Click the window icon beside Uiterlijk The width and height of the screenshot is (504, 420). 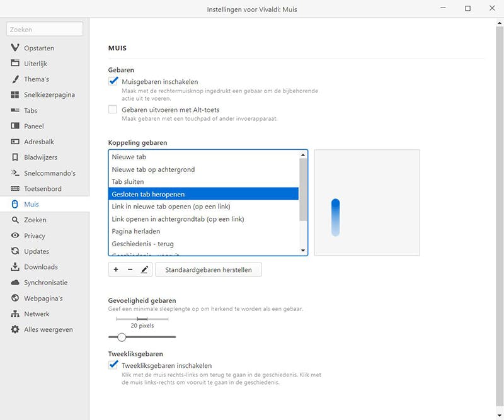coord(14,63)
